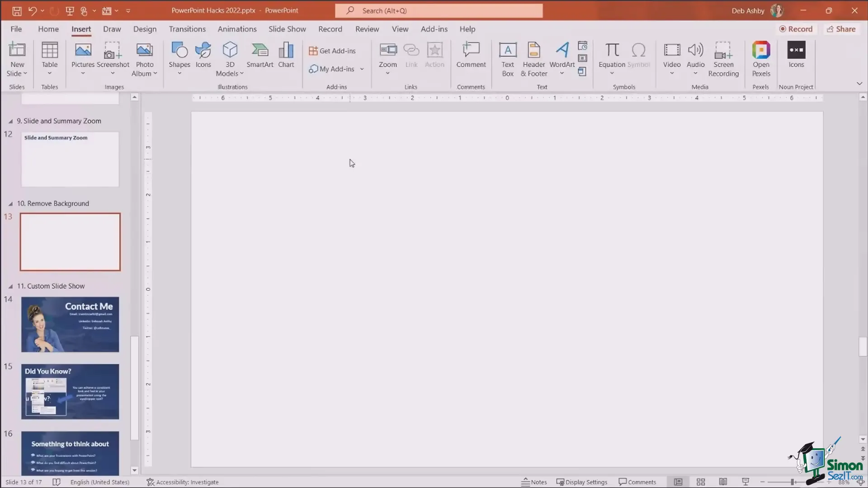The height and width of the screenshot is (488, 868).
Task: Open Noun Project Icons add-in
Action: click(x=796, y=55)
